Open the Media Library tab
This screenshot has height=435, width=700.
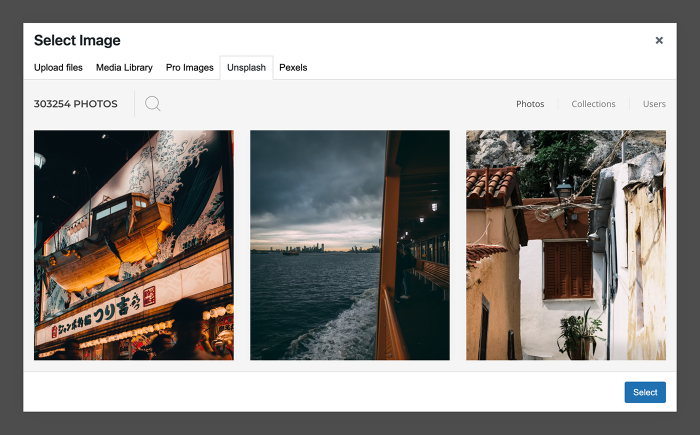124,67
